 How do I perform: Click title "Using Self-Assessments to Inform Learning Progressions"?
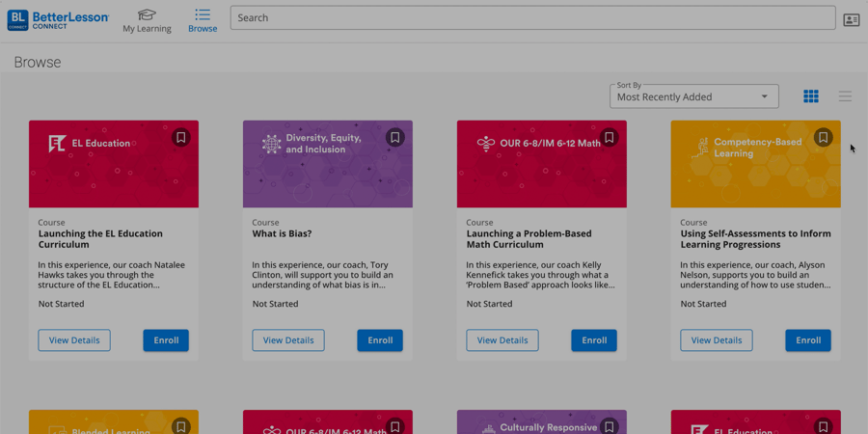coord(755,239)
